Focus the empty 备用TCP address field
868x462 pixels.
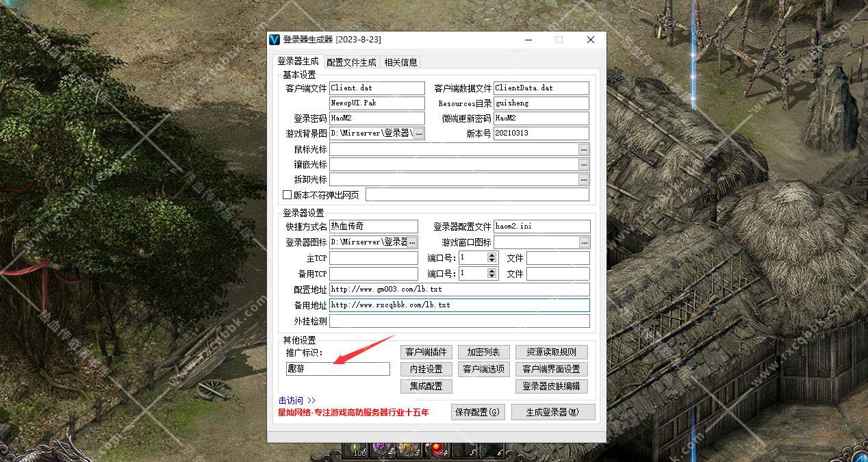coord(373,273)
